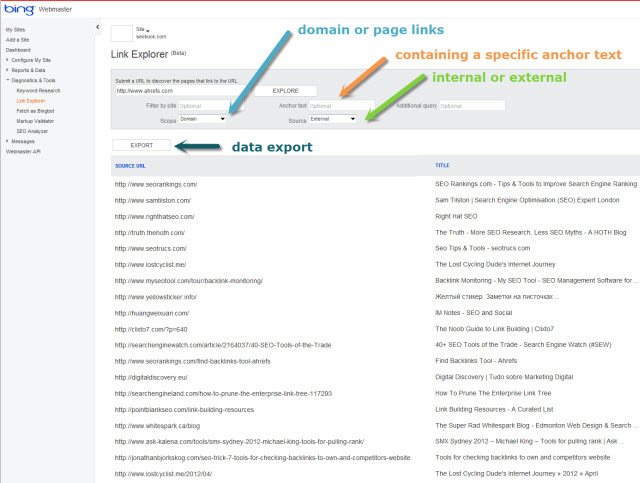The height and width of the screenshot is (483, 640).
Task: Click the Bing logo
Action: pos(19,9)
